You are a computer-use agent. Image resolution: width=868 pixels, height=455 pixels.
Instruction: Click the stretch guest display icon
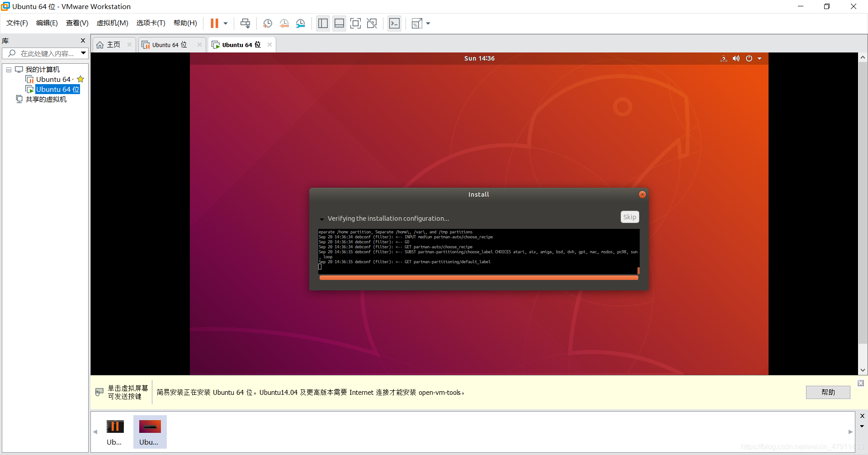pyautogui.click(x=417, y=23)
